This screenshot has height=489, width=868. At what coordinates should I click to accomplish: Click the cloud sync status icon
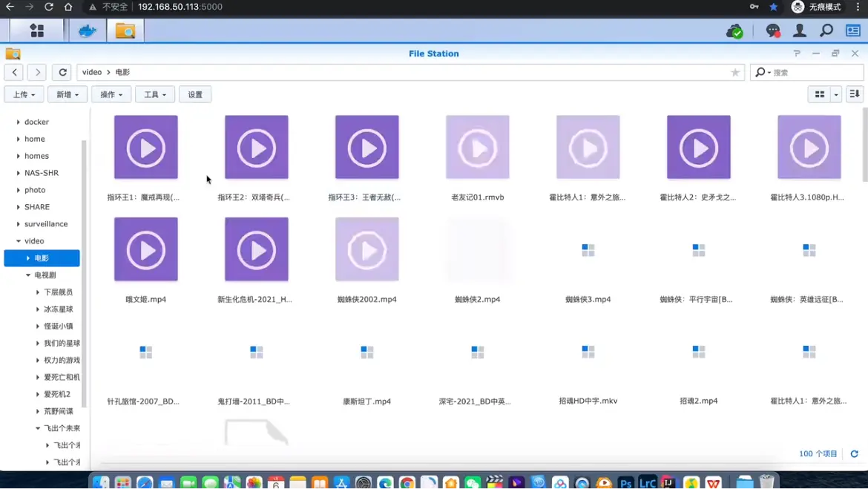(x=734, y=30)
